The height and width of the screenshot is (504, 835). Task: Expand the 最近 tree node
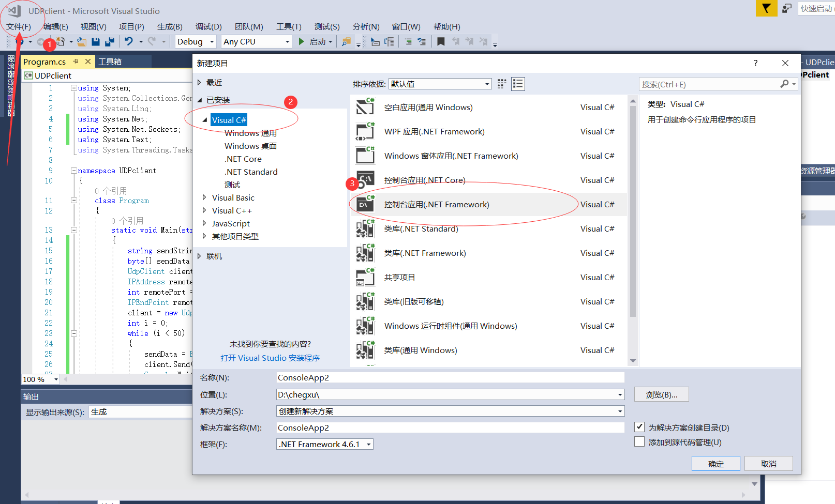[x=199, y=82]
